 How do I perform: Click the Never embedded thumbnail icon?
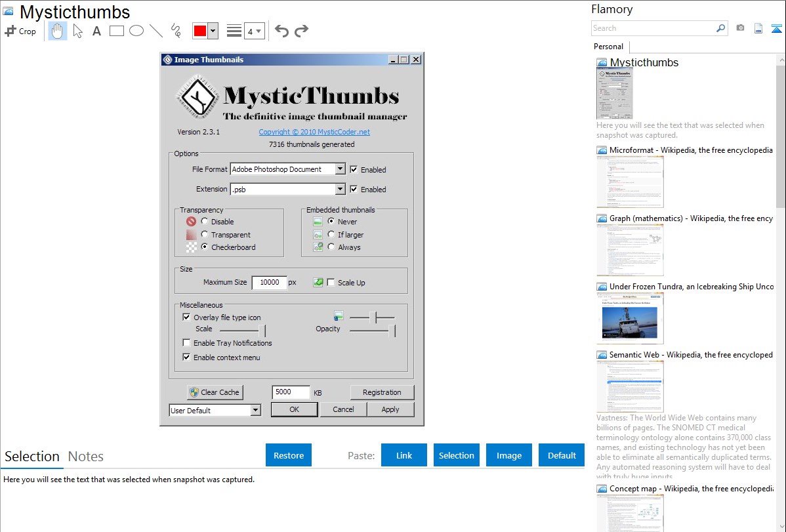coord(318,221)
